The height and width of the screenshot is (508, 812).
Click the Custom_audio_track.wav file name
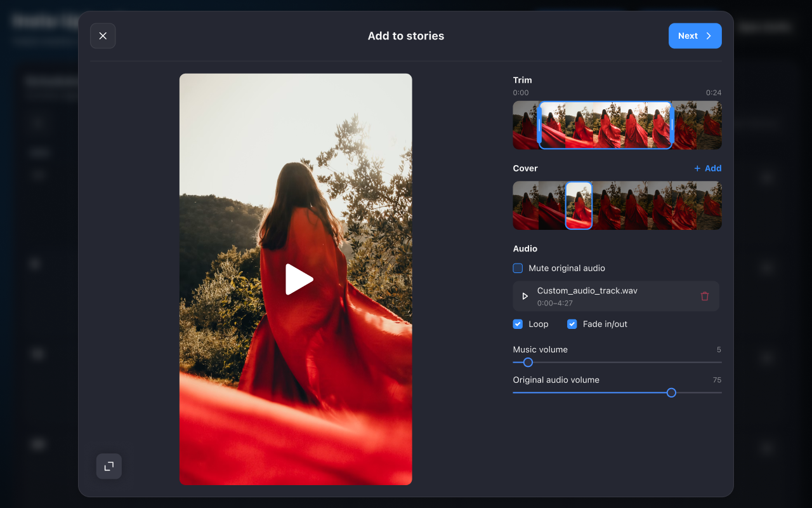click(587, 291)
